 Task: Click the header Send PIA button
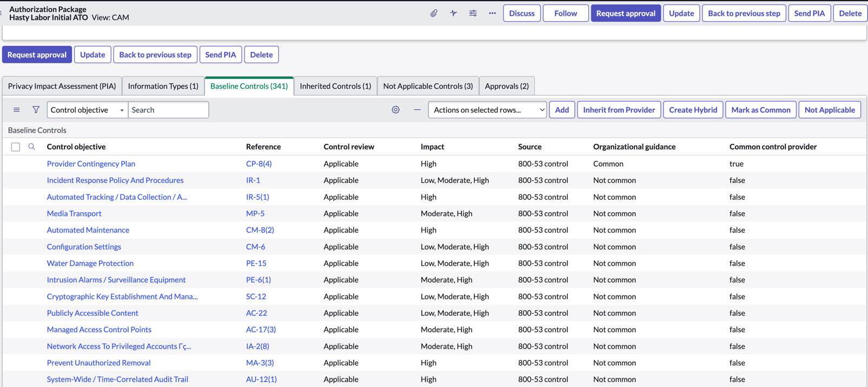tap(810, 13)
